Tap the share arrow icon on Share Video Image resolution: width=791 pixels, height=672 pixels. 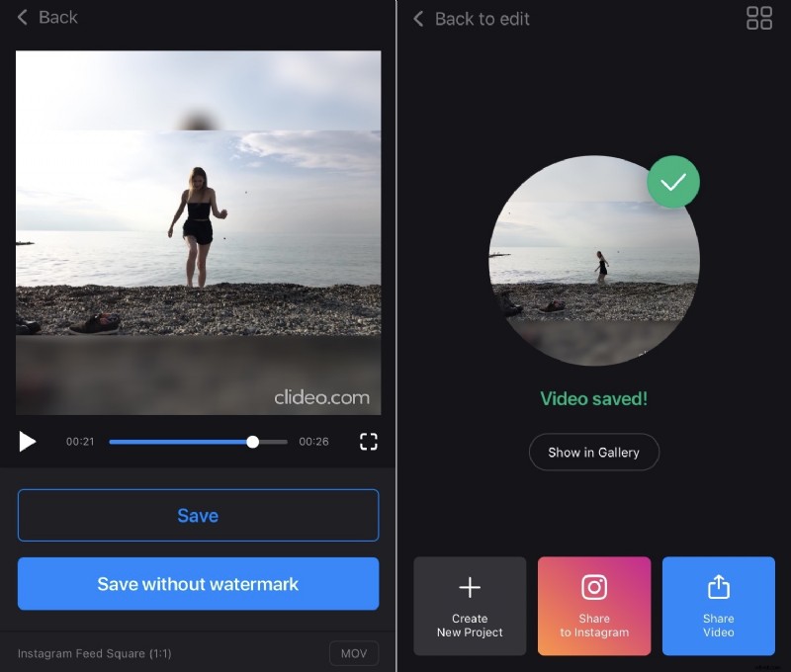coord(719,587)
